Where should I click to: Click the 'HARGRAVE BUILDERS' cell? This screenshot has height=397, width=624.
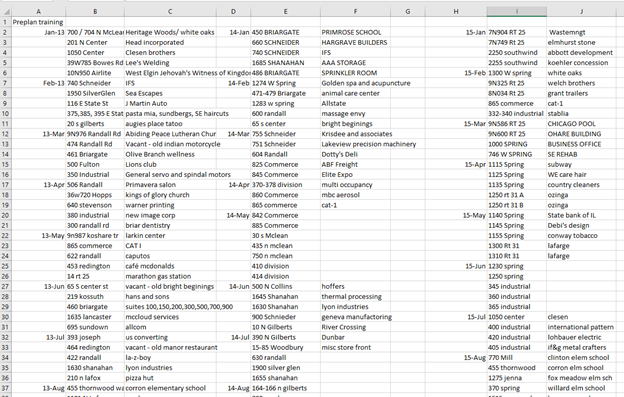355,43
